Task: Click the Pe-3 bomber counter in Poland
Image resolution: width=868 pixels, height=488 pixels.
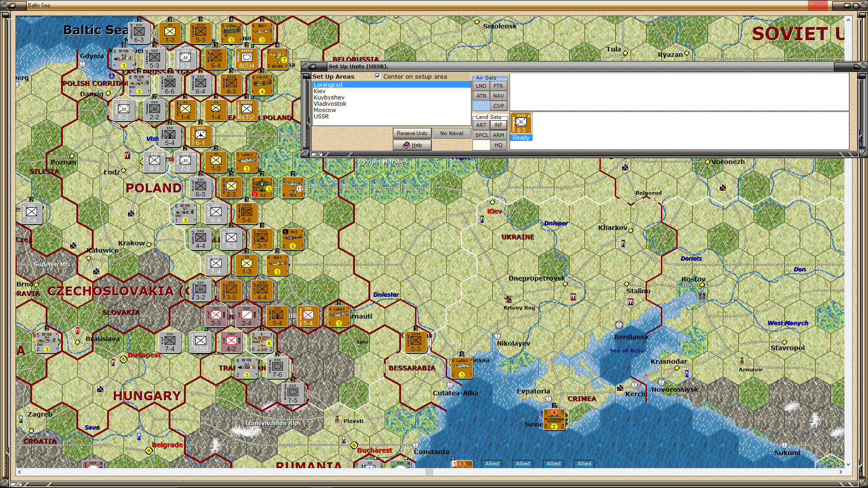Action: [292, 239]
